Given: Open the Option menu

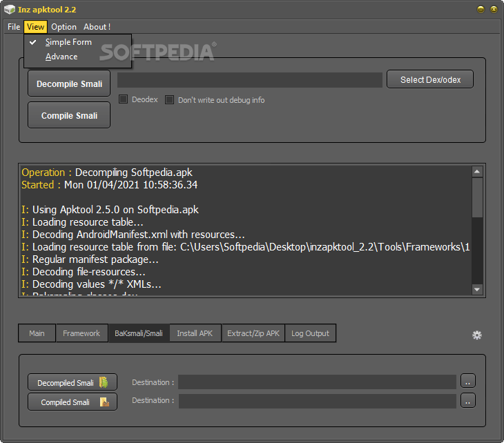Looking at the screenshot, I should (x=64, y=27).
